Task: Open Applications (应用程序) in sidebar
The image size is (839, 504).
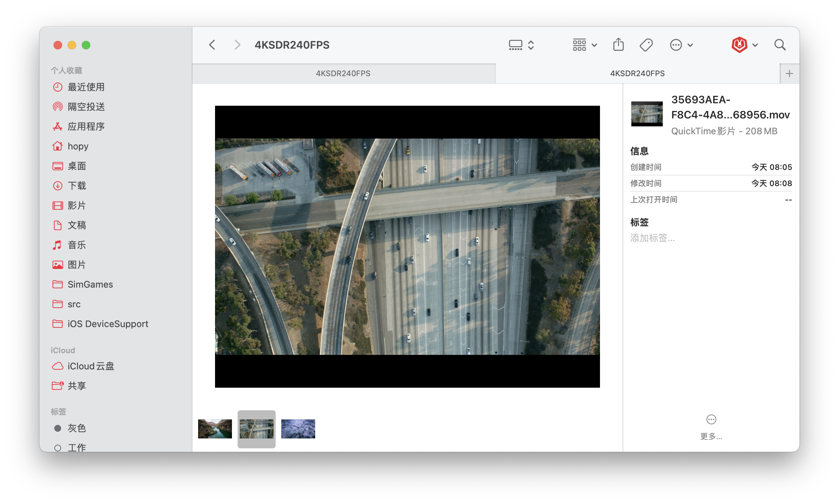Action: click(86, 127)
